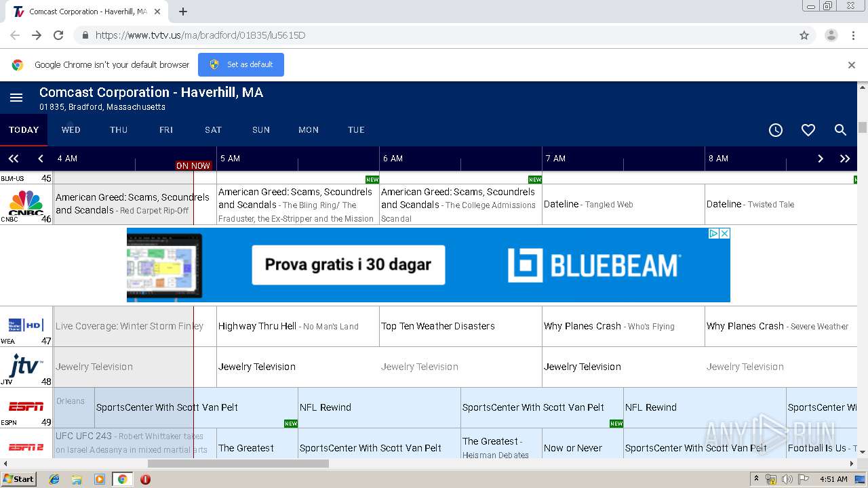Open Live Coverage: Winter Storm Finley
Image resolution: width=868 pixels, height=488 pixels.
(135, 326)
